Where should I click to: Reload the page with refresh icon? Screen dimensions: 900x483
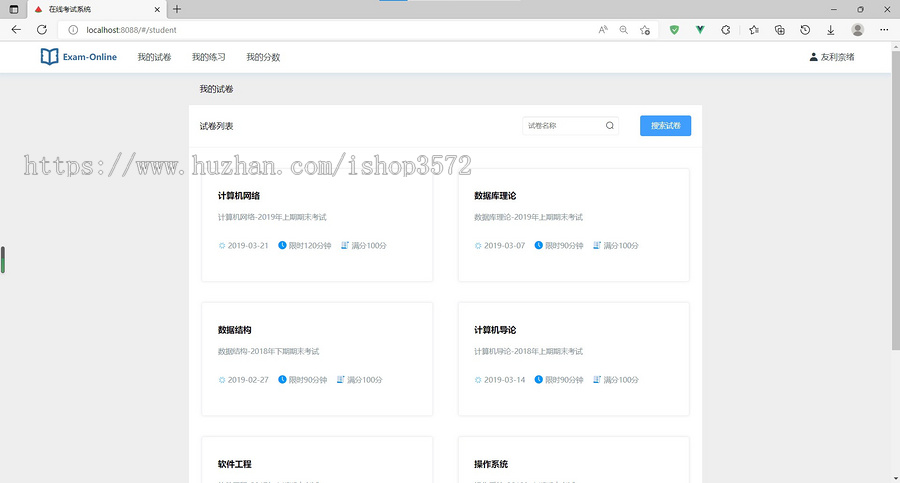(x=42, y=30)
